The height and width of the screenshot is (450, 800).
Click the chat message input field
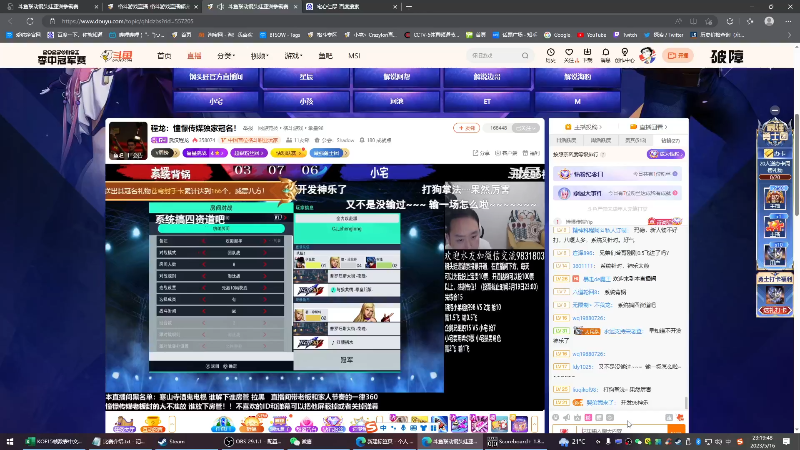click(x=622, y=430)
